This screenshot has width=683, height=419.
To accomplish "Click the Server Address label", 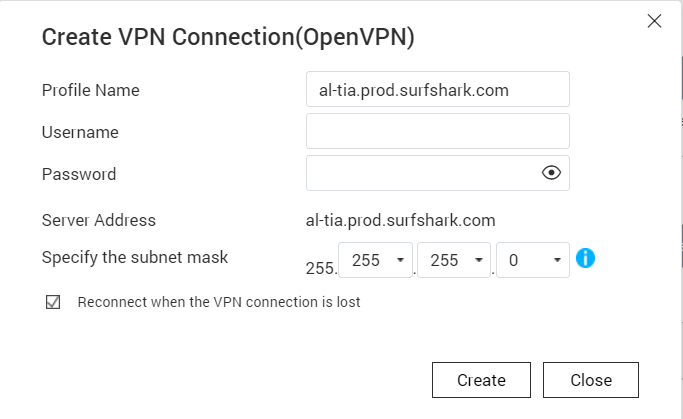I will click(99, 220).
